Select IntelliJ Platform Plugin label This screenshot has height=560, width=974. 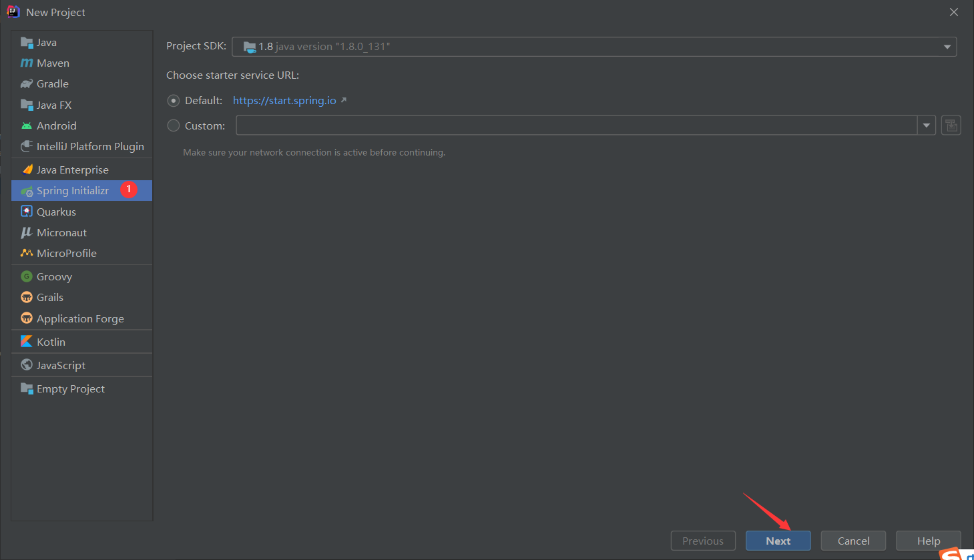click(90, 147)
